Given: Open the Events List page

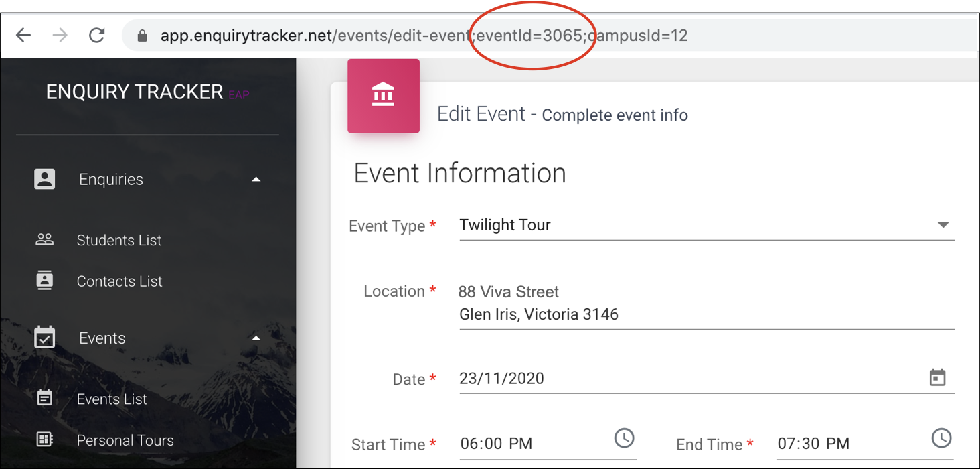Looking at the screenshot, I should click(111, 398).
